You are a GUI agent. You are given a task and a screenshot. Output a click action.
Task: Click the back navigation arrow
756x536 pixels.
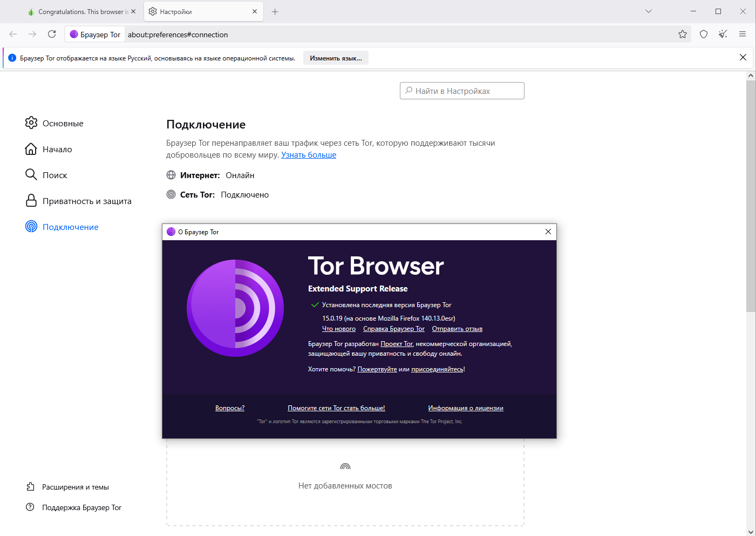pos(13,34)
